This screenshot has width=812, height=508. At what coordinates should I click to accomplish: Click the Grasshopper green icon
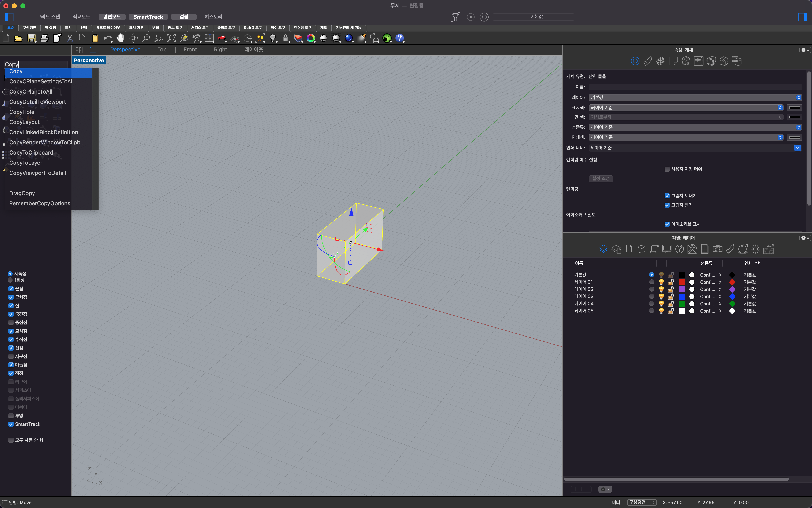(x=387, y=38)
